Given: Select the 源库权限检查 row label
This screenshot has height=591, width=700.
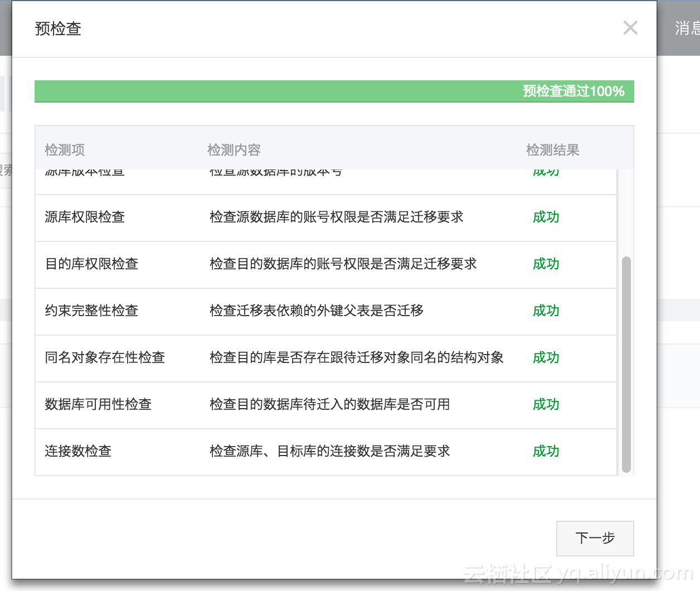Looking at the screenshot, I should point(85,217).
